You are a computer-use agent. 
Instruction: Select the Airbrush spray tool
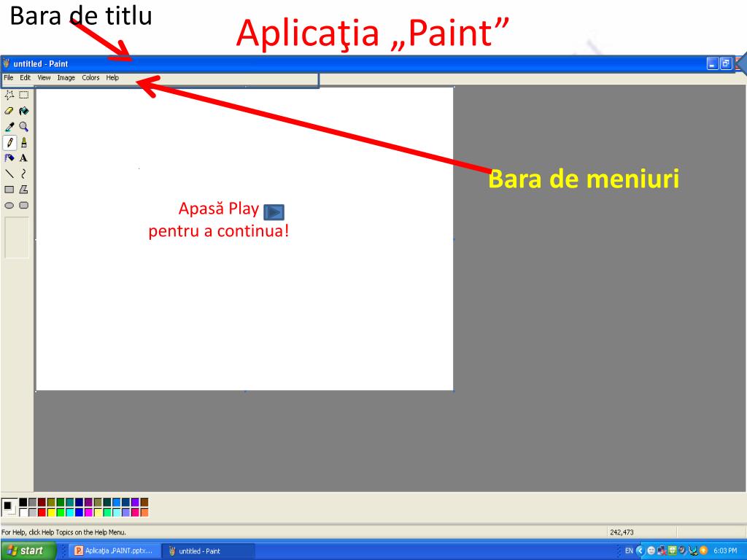click(9, 158)
